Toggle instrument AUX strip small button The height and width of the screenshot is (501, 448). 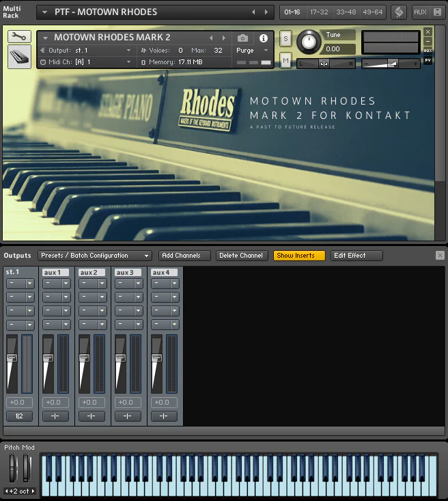428,51
